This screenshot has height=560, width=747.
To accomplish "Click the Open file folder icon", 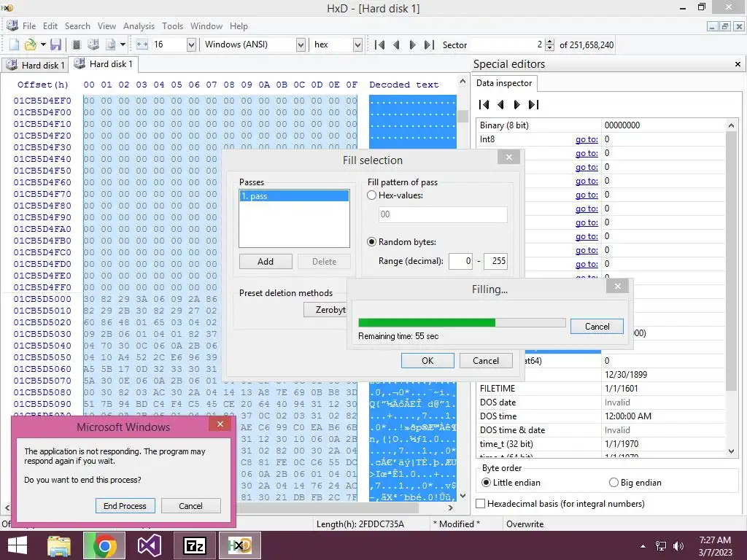I will [31, 44].
